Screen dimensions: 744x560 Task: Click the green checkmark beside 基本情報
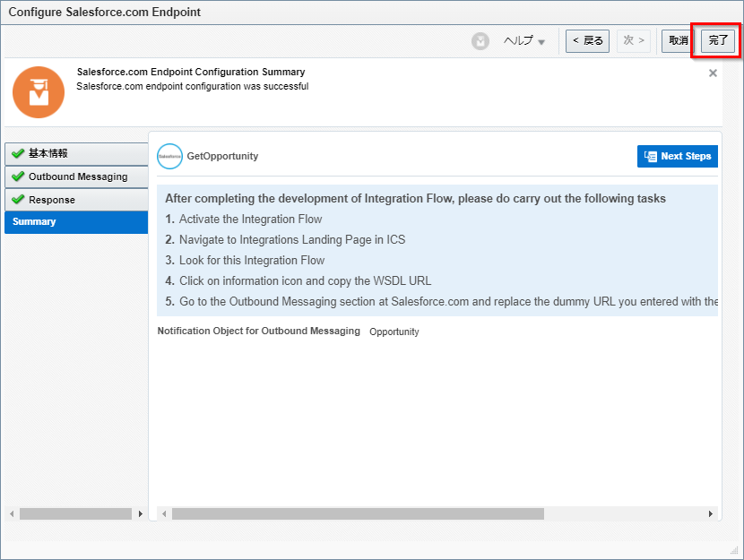18,153
